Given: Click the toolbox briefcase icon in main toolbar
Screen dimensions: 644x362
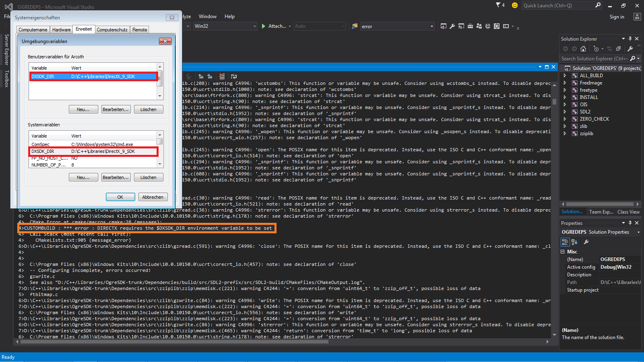Looking at the screenshot, I should pyautogui.click(x=470, y=26).
